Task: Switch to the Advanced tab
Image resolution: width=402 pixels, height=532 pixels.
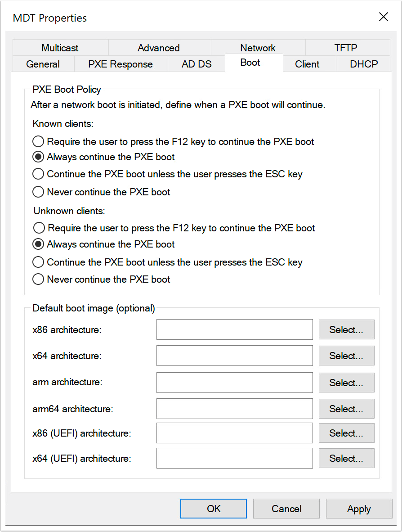Action: [158, 48]
